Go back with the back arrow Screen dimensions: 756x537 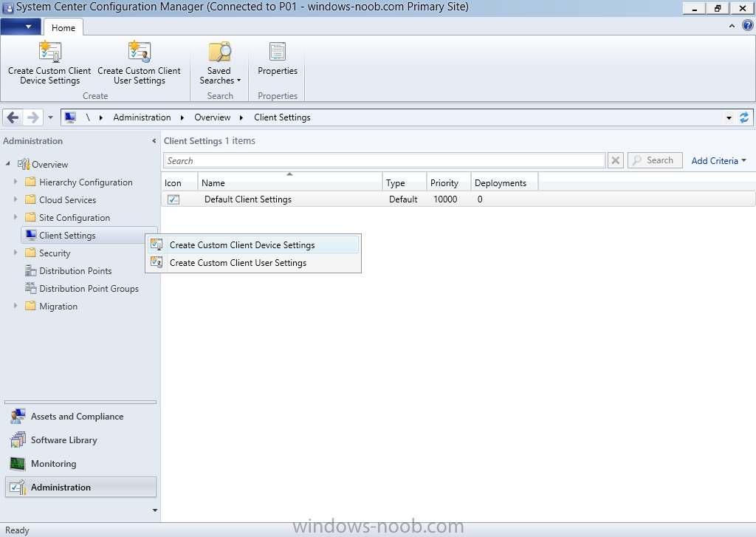click(13, 117)
